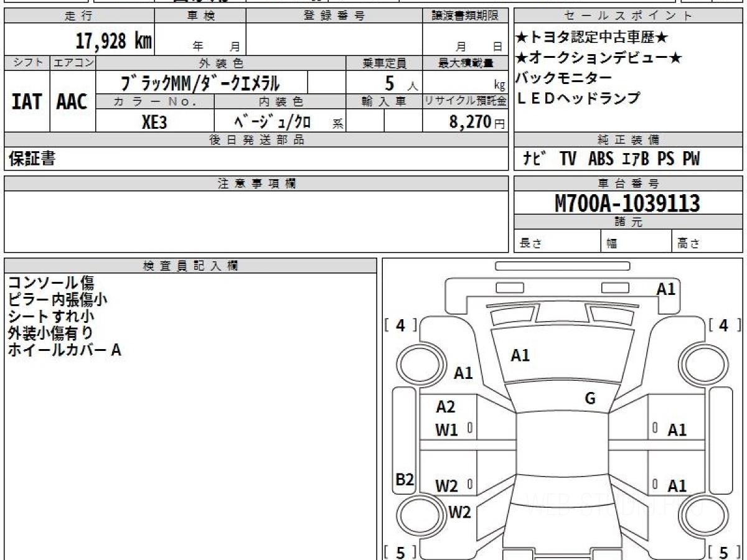
Task: Select the A1 mark on the front bumper
Action: [666, 289]
